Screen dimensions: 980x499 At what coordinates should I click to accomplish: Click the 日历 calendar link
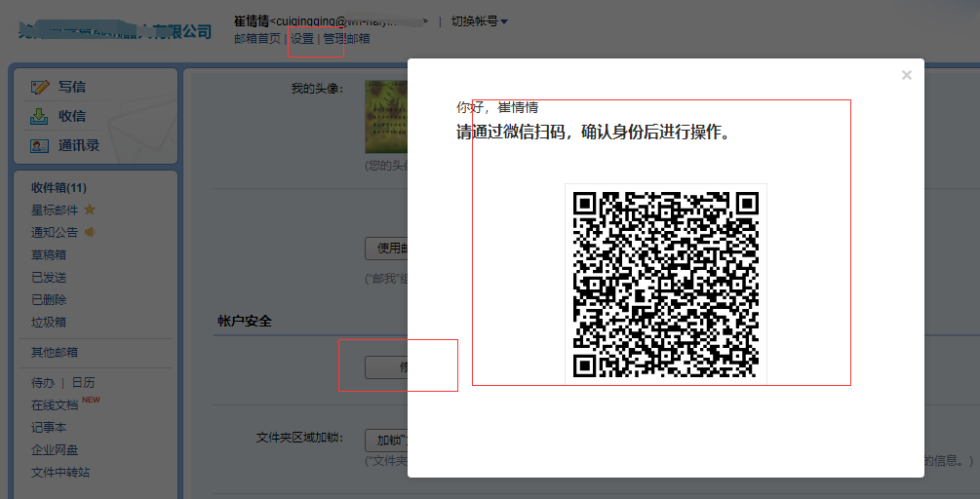(83, 382)
